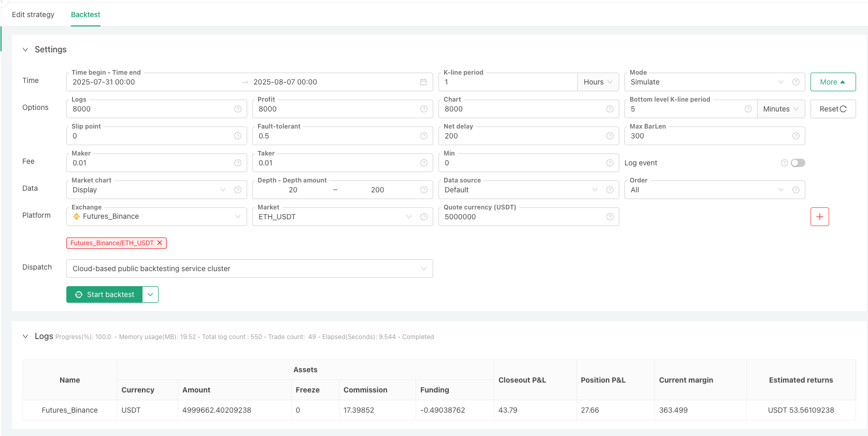The height and width of the screenshot is (436, 868).
Task: Click help icon next to Log event
Action: pos(784,163)
